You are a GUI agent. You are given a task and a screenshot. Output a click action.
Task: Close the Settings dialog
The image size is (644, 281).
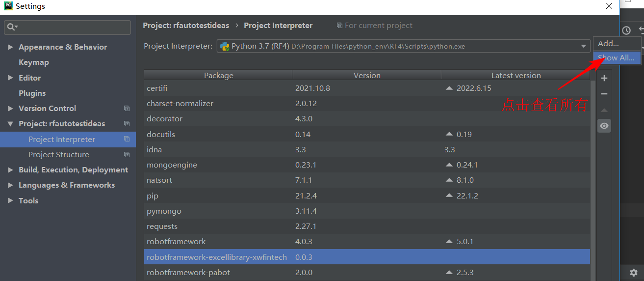(x=609, y=6)
